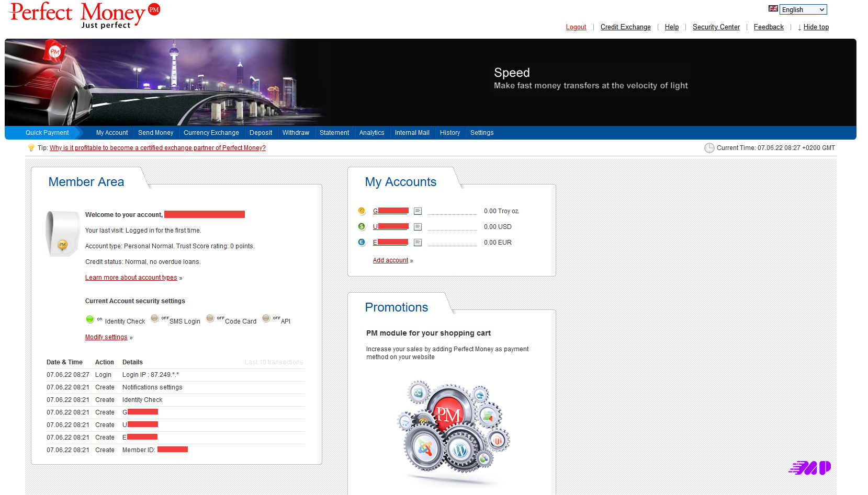Toggle the Code Card indicator
Screen dimensions: 868x495
pyautogui.click(x=210, y=318)
